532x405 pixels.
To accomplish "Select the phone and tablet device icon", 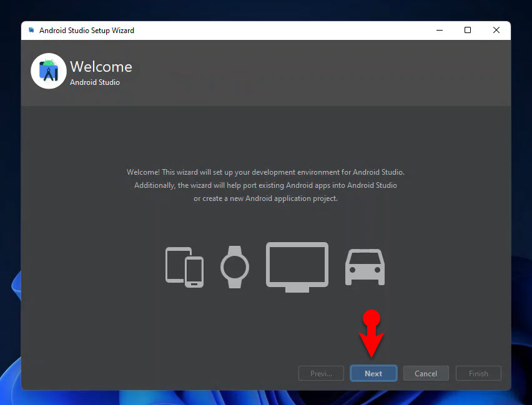I will tap(185, 267).
